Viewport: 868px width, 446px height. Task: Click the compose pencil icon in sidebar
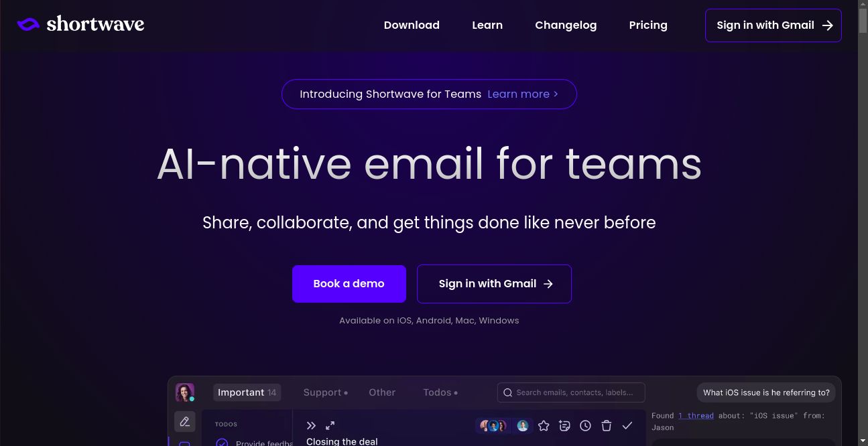[x=185, y=421]
